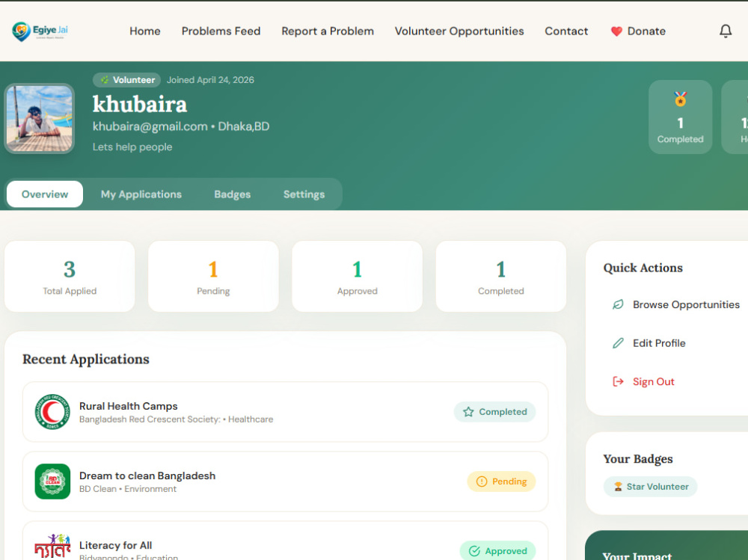Screen dimensions: 748x560
Task: Click Joined April 24, 2026 text
Action: [210, 80]
